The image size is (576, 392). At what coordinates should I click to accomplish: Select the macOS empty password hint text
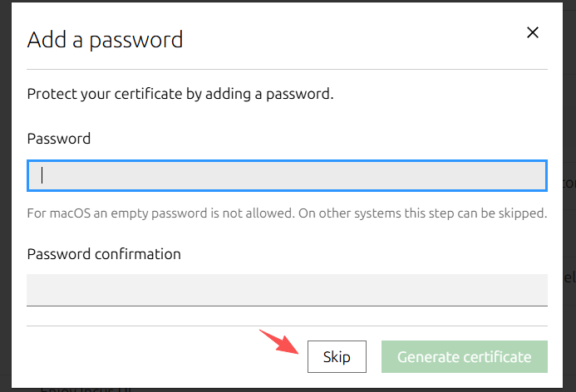click(287, 213)
